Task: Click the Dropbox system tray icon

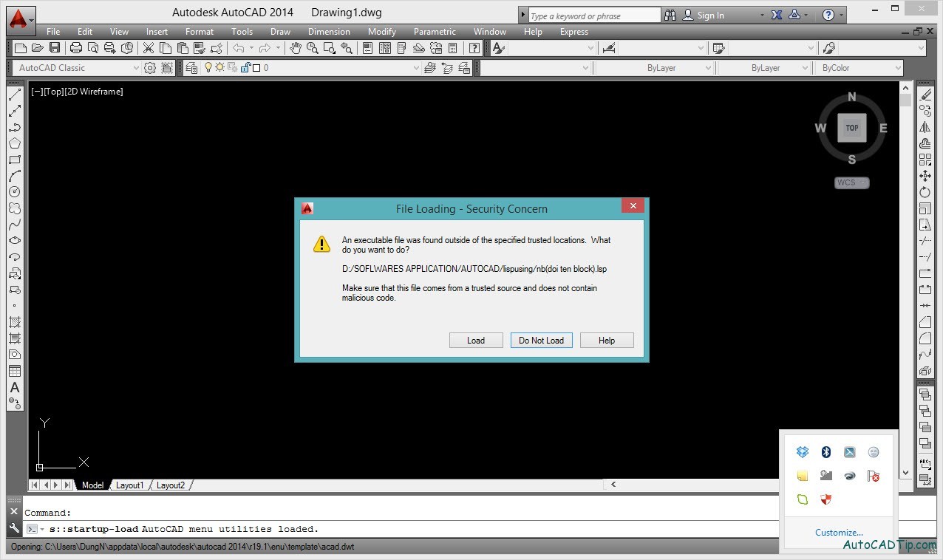Action: (x=803, y=452)
